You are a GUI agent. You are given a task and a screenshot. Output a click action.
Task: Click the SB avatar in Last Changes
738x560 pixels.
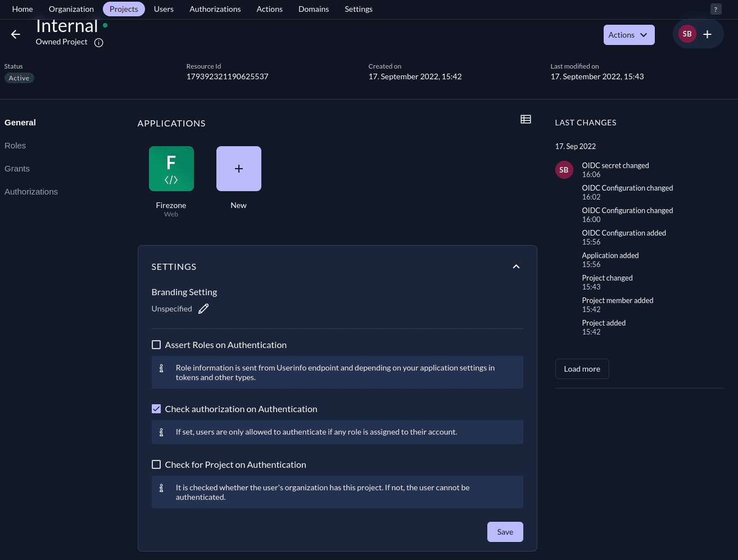pos(564,169)
